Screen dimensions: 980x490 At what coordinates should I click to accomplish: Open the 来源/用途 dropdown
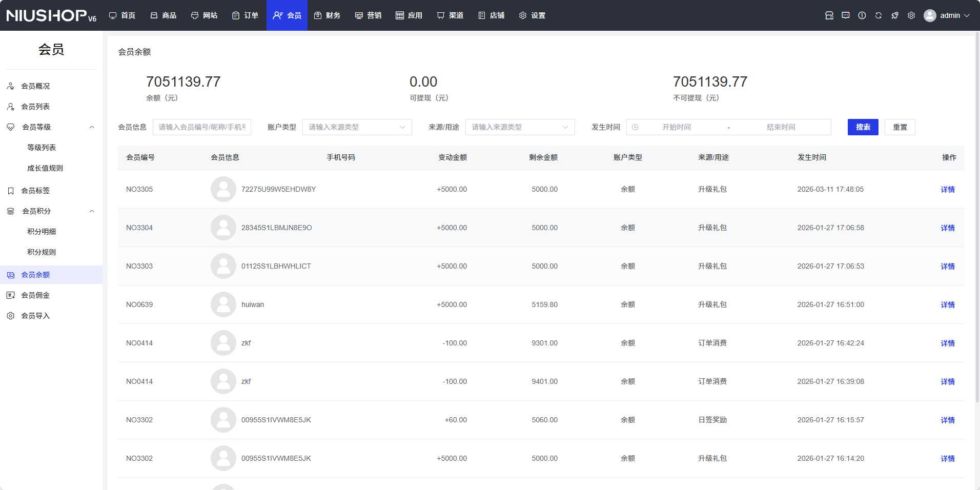point(520,127)
